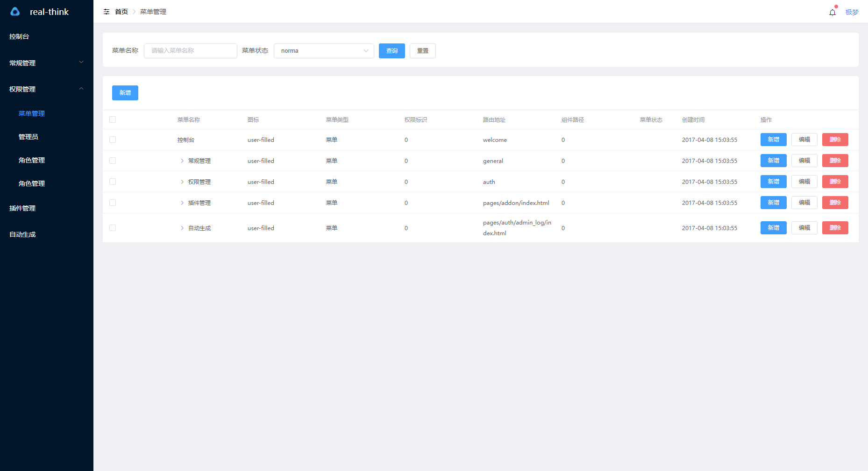Open the 菜单状态 dropdown
The width and height of the screenshot is (868, 471).
[324, 51]
